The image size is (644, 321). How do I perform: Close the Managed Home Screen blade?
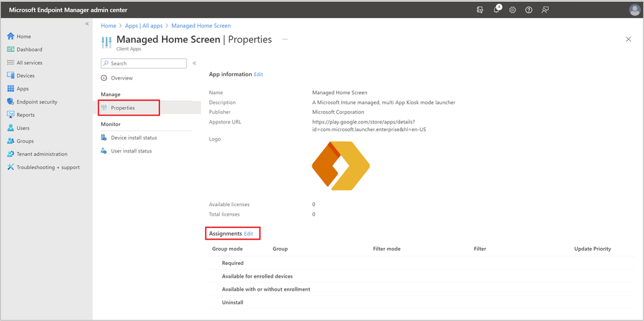click(629, 39)
